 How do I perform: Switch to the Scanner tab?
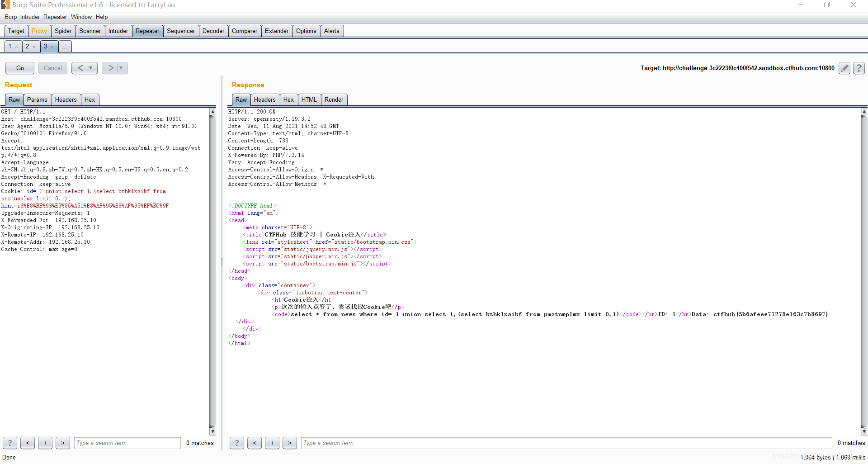(x=90, y=31)
